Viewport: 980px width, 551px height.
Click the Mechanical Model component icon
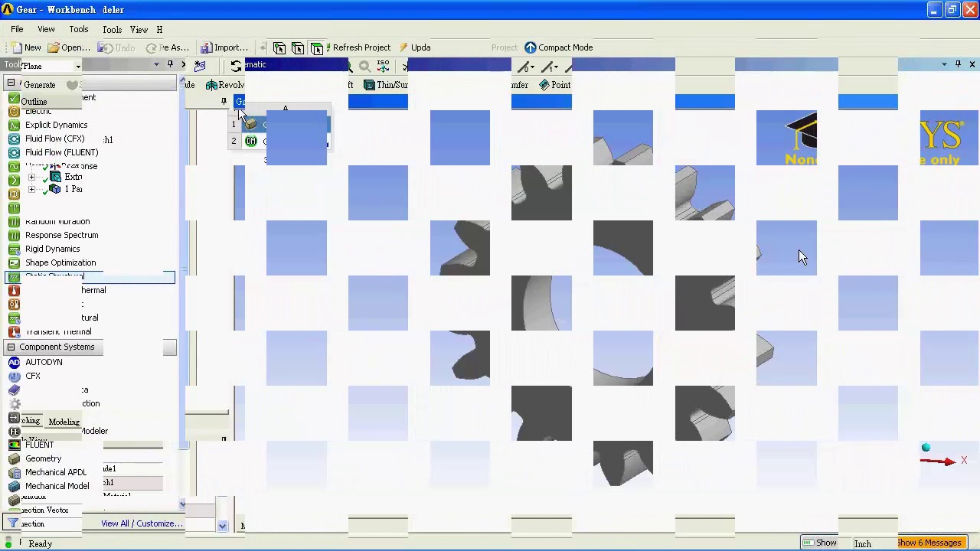coord(14,486)
